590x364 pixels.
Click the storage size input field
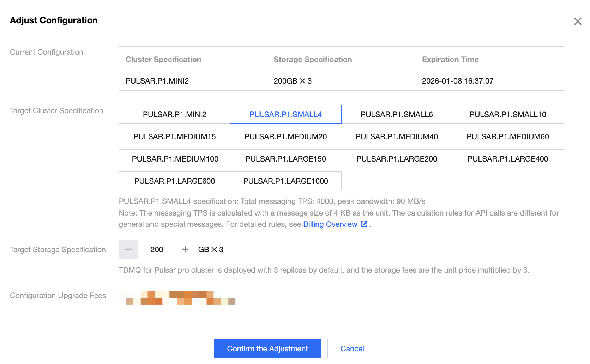[157, 250]
